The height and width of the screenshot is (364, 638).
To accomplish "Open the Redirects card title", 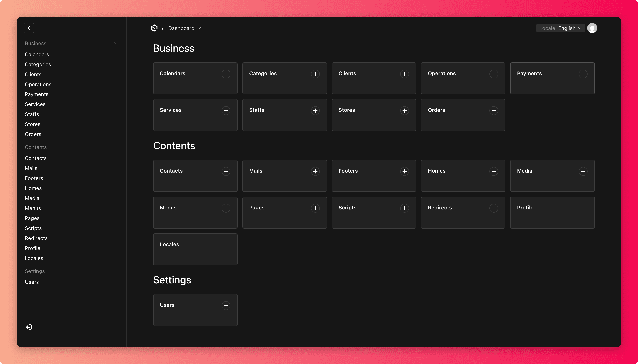I will tap(440, 208).
